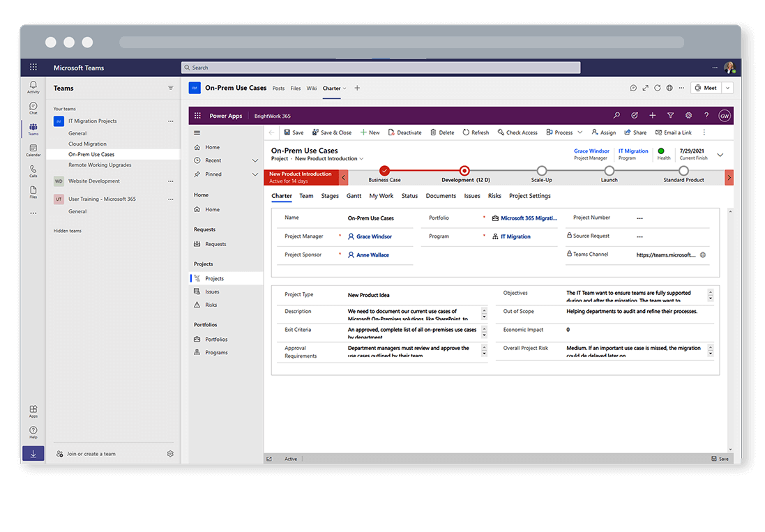Click the Save & Close button

pos(332,132)
